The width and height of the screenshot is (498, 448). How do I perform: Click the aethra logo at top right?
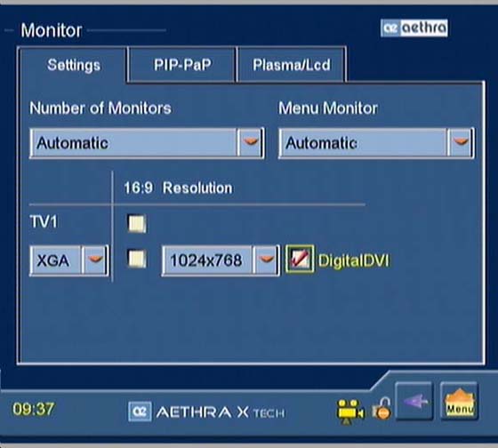click(414, 28)
